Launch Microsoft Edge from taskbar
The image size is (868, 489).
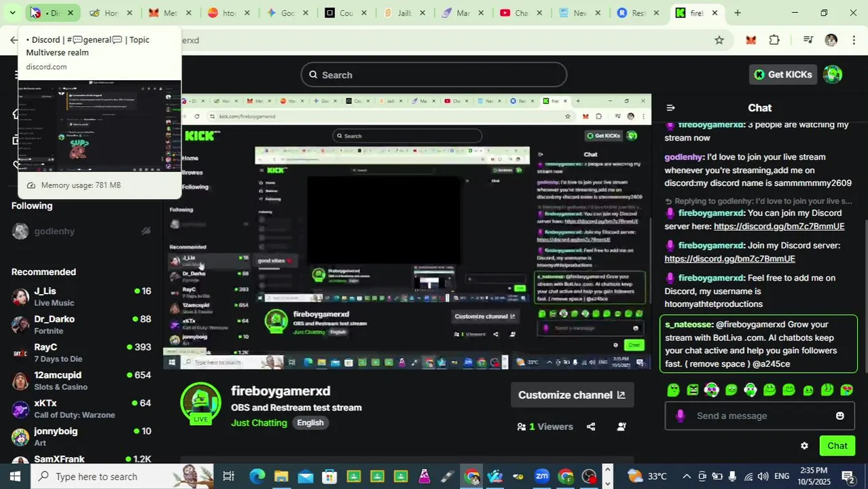pos(257,476)
